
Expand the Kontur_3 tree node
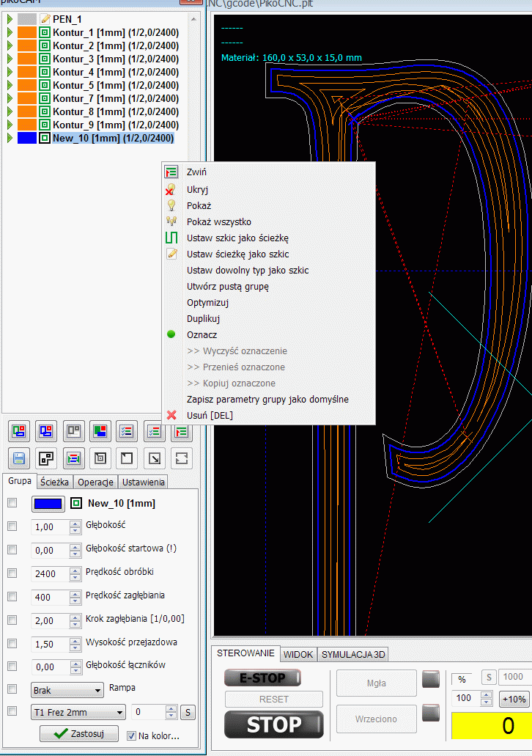point(10,59)
